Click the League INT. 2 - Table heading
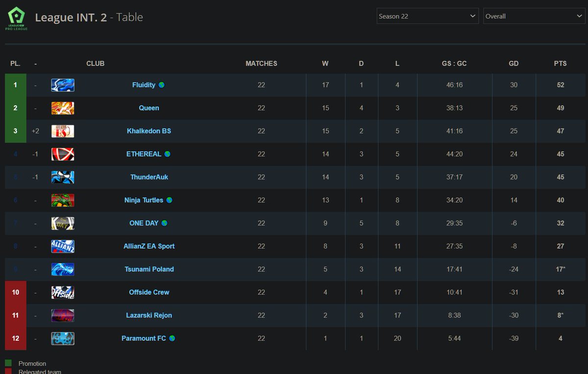 tap(89, 17)
